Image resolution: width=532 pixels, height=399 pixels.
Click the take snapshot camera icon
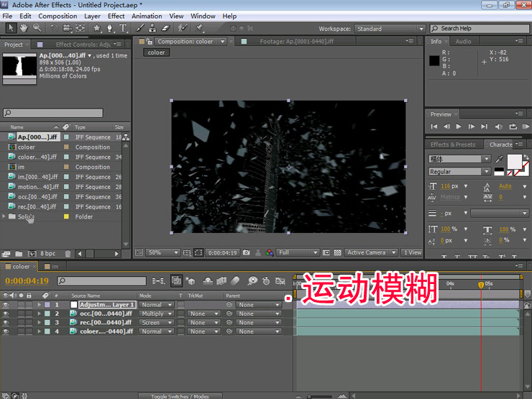coord(247,253)
